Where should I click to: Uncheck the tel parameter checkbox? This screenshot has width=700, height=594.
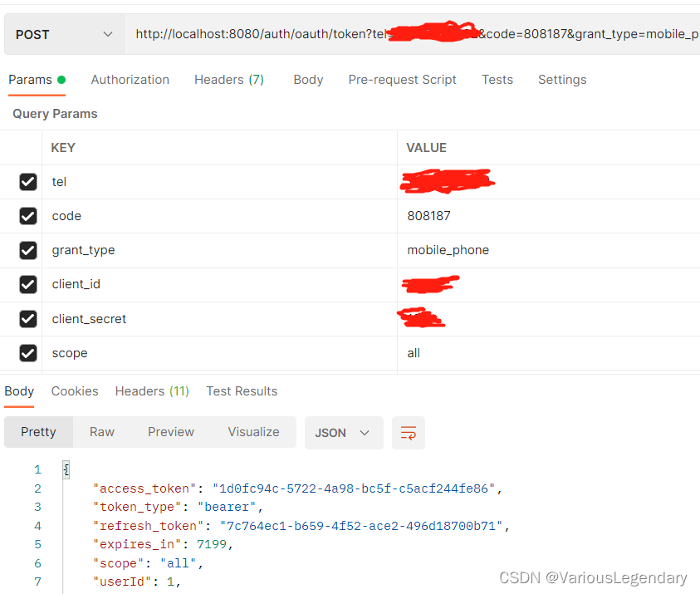coord(28,182)
